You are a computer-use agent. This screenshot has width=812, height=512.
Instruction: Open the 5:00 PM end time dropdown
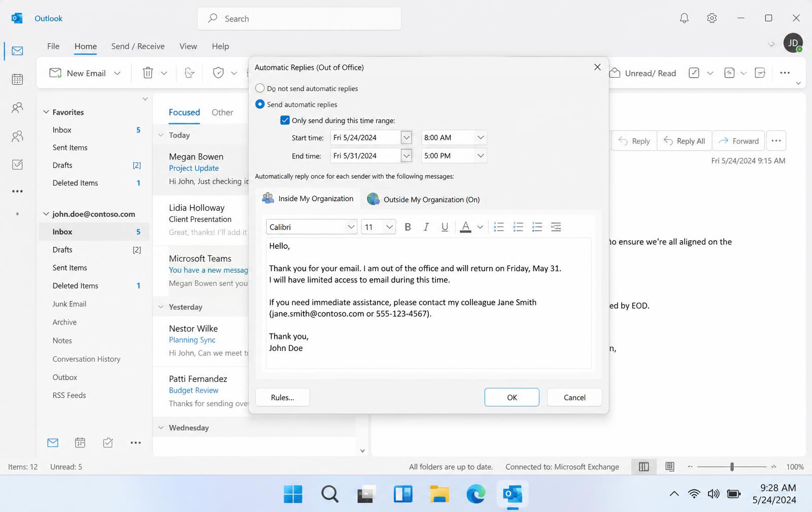coord(480,156)
